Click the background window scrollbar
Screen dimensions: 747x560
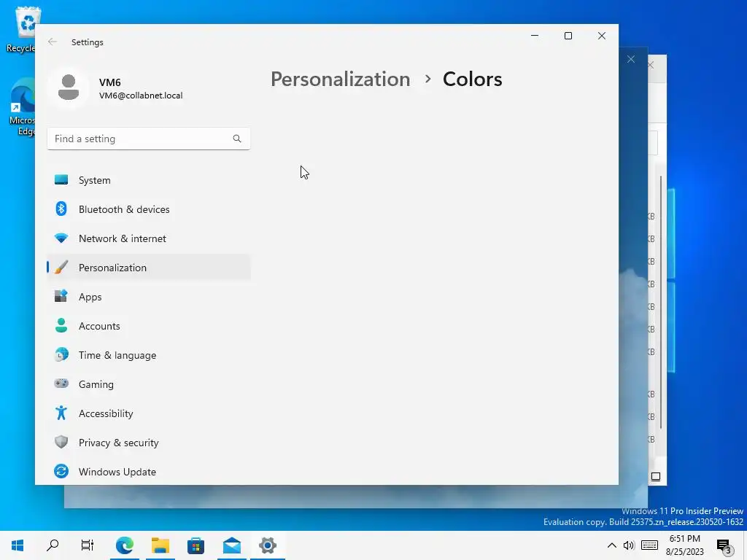661,303
